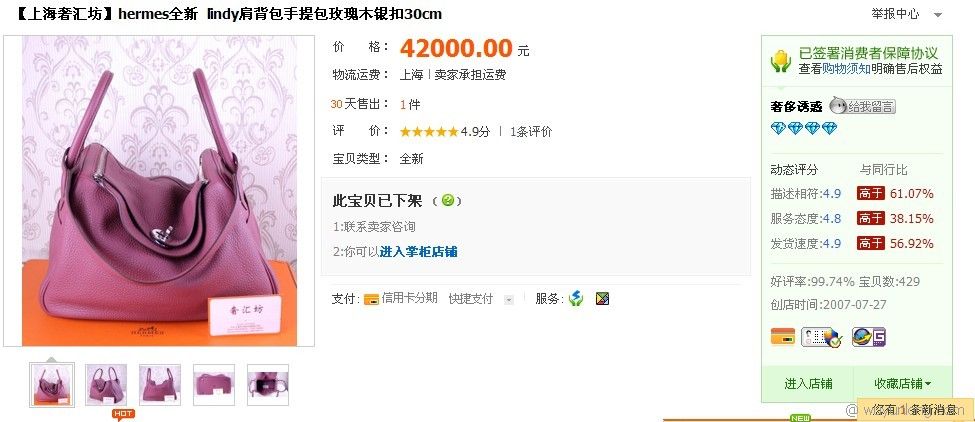Open the 给我留言 message button
The width and height of the screenshot is (975, 422).
point(862,106)
